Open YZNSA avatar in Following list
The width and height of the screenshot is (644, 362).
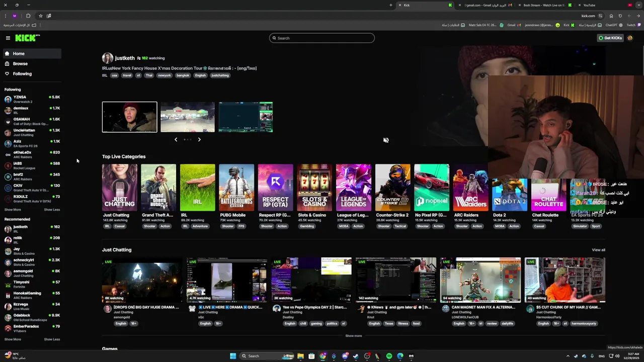click(x=8, y=99)
